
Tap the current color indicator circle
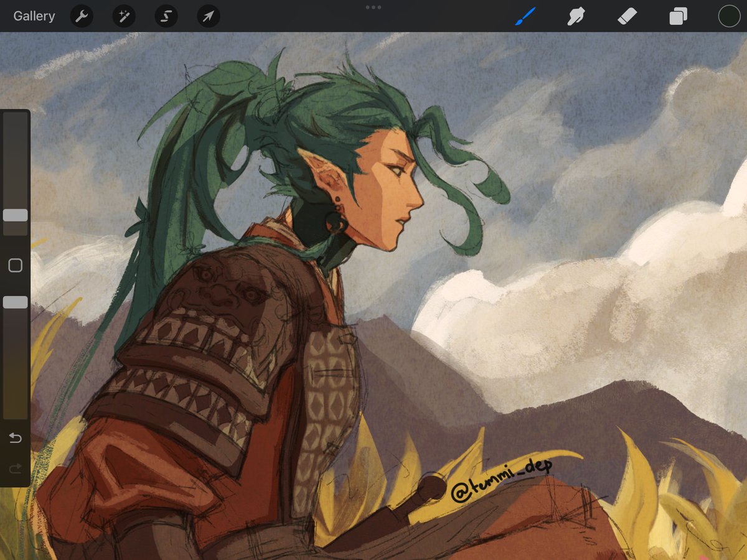(x=728, y=16)
